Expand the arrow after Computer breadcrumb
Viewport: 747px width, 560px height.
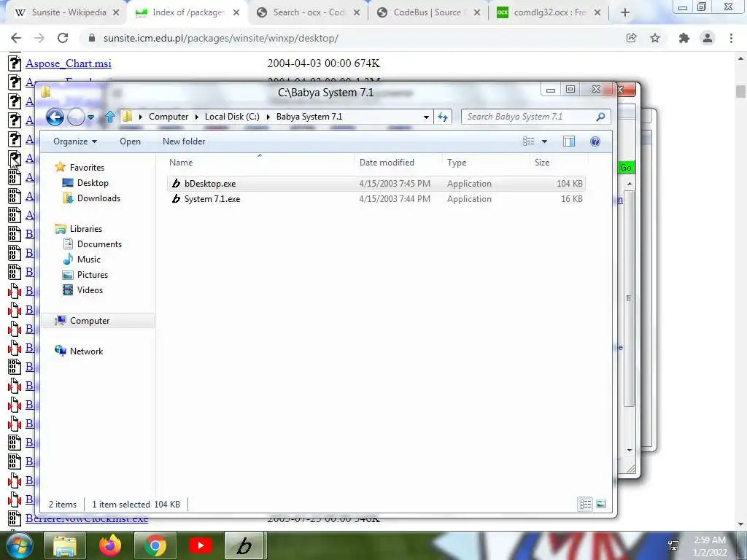pyautogui.click(x=197, y=117)
